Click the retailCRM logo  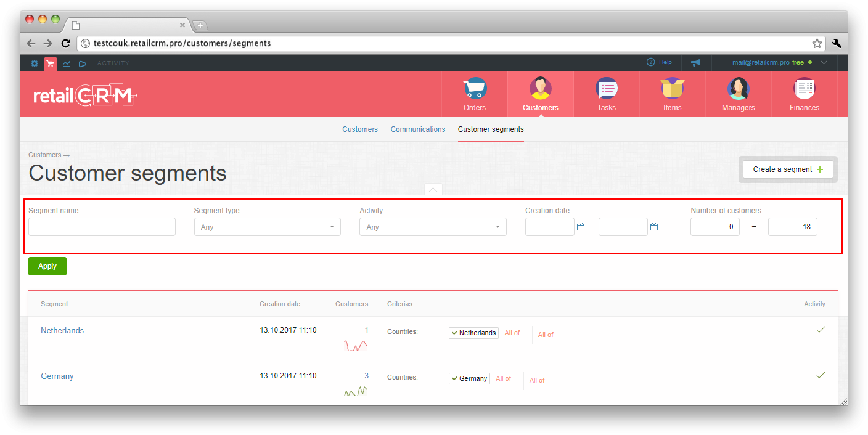(85, 96)
